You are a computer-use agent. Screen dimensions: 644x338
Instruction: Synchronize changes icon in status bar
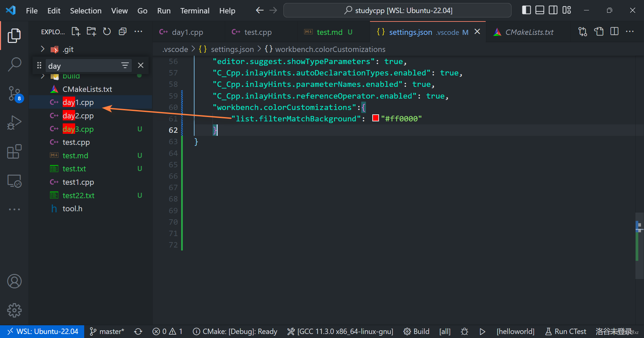click(138, 331)
